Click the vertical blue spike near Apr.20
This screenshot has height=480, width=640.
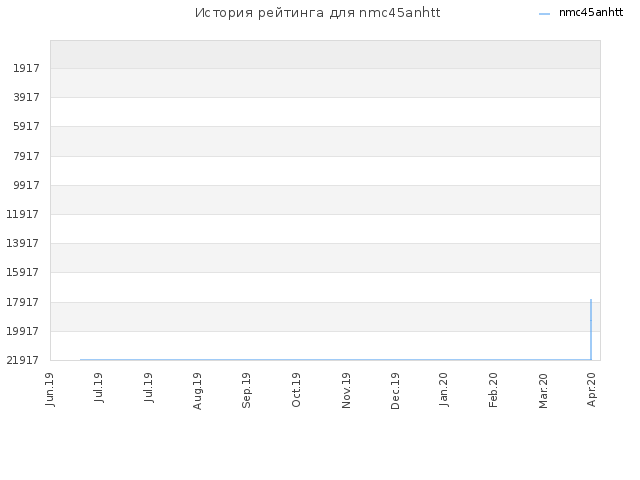pyautogui.click(x=591, y=329)
